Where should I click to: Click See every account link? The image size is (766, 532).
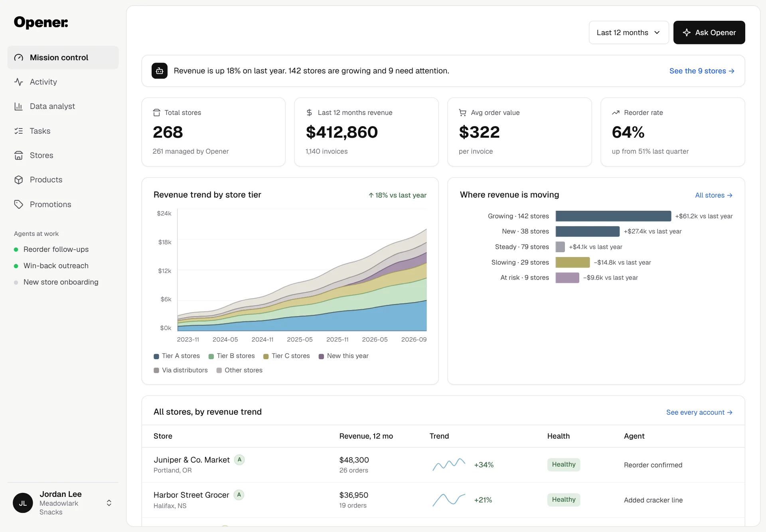pyautogui.click(x=699, y=412)
